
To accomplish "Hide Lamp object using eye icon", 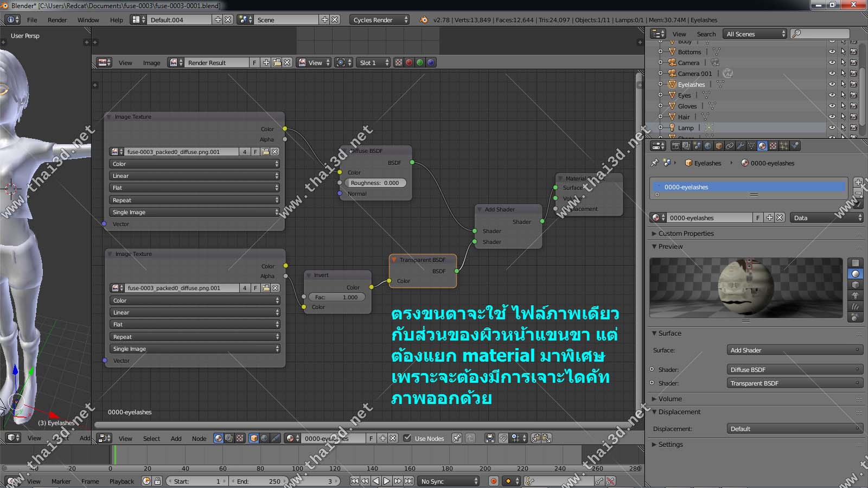I will click(832, 127).
